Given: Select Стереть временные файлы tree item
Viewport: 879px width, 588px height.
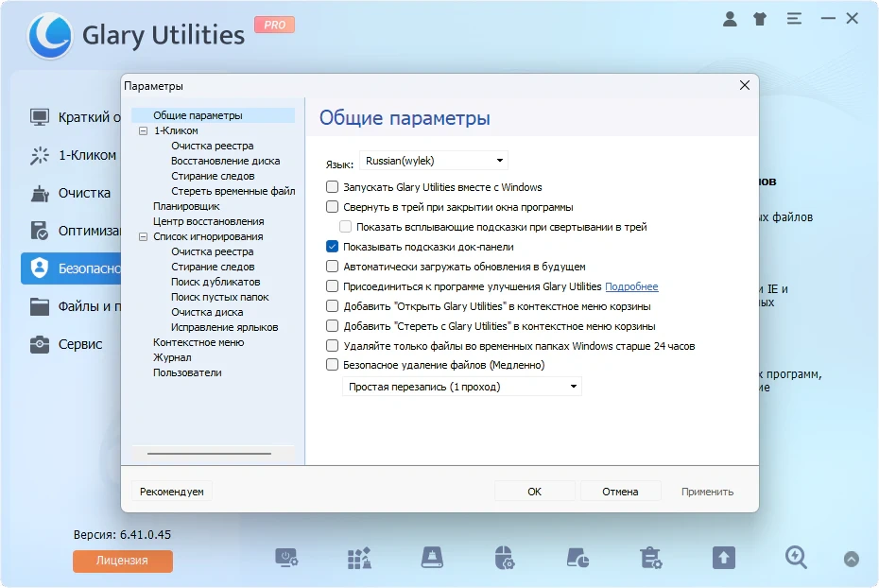Looking at the screenshot, I should [233, 191].
